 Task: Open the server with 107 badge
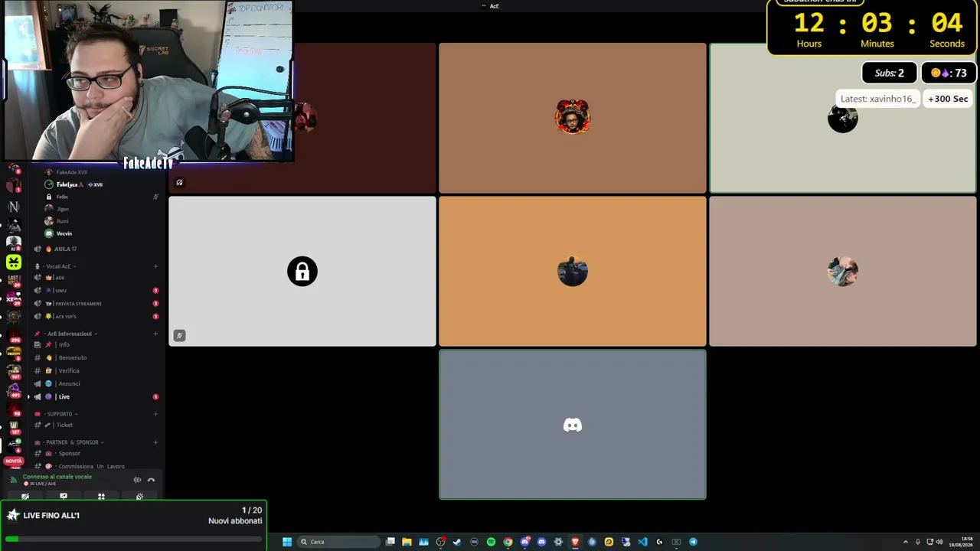tap(14, 371)
